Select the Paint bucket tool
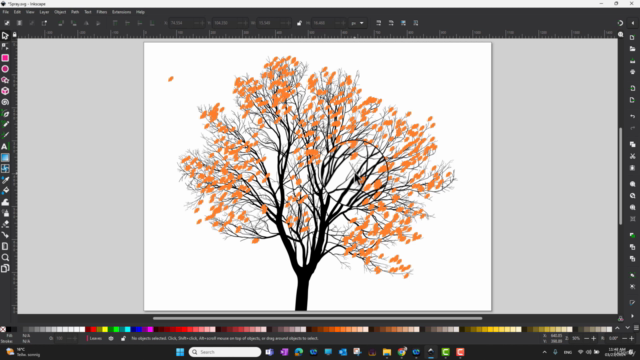640x360 pixels. coord(5,191)
